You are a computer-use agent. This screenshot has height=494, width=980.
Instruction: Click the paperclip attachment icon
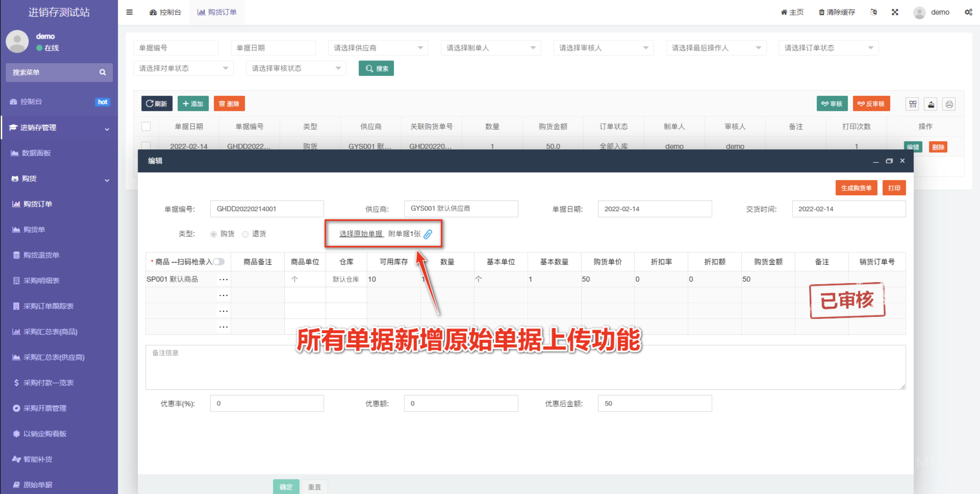tap(428, 234)
